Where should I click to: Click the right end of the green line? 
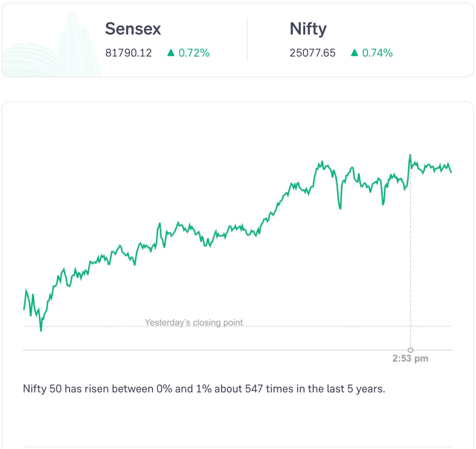451,172
